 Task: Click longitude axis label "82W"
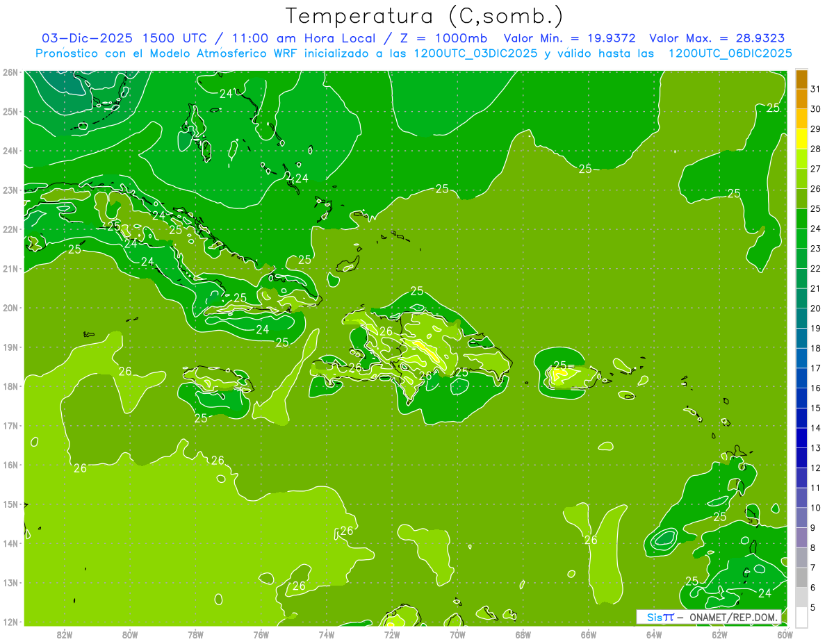pyautogui.click(x=64, y=634)
